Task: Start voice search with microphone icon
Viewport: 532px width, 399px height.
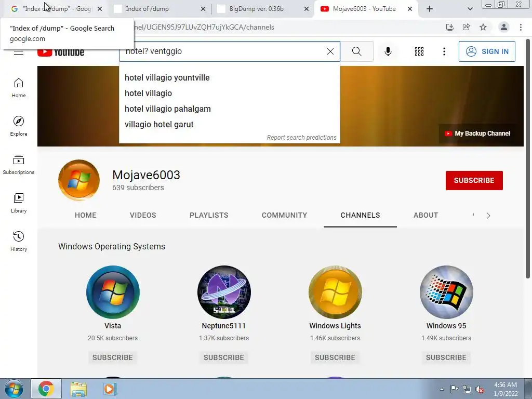Action: [x=388, y=51]
